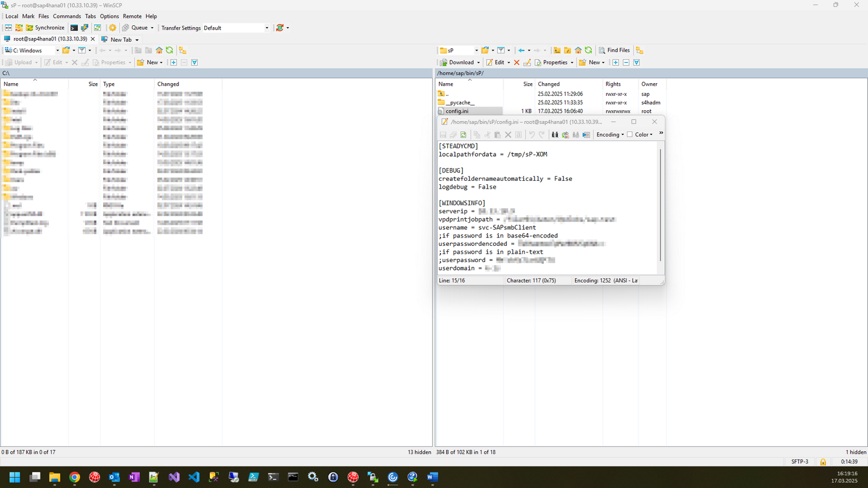This screenshot has height=488, width=868.
Task: Open editor Encoding dropdown
Action: click(610, 134)
